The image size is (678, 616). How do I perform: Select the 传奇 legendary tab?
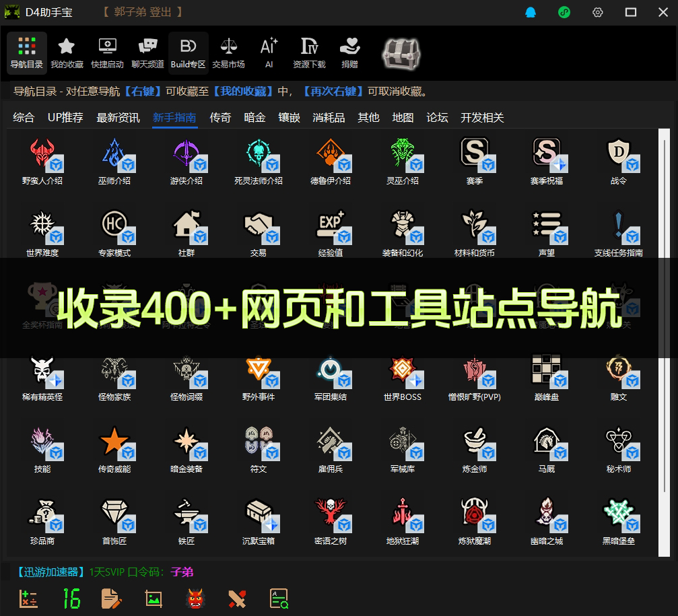(x=221, y=117)
